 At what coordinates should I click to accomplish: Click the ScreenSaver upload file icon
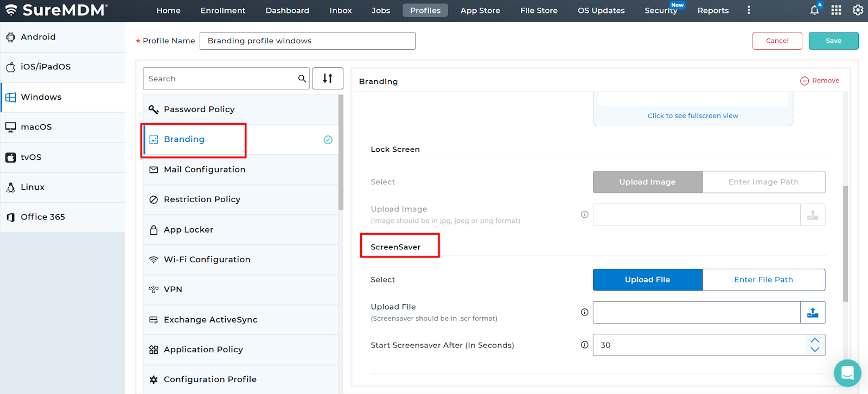point(813,313)
